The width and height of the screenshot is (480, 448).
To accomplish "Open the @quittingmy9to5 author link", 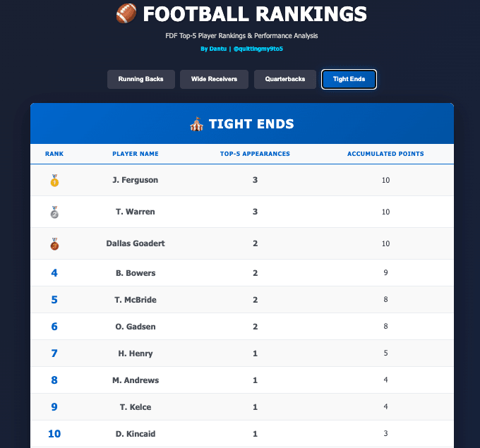I will pyautogui.click(x=258, y=49).
